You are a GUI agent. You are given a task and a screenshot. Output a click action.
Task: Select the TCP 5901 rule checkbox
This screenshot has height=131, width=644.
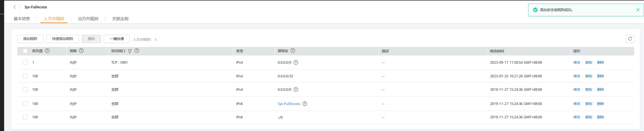click(25, 62)
